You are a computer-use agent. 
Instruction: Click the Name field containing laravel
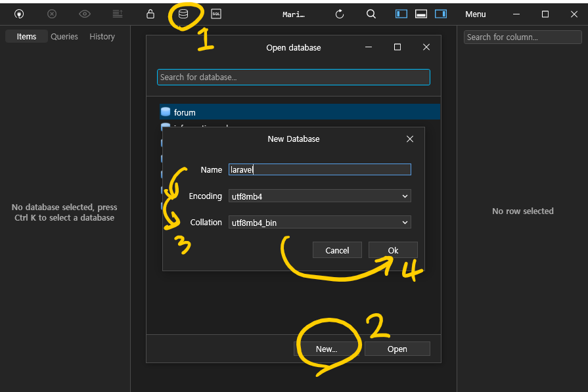pos(320,169)
